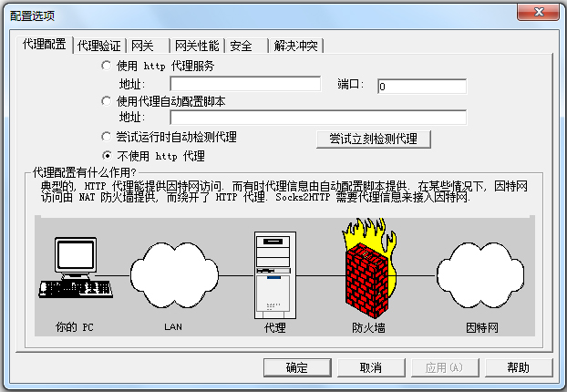
Task: Focus the 端口 port input field
Action: (x=422, y=87)
